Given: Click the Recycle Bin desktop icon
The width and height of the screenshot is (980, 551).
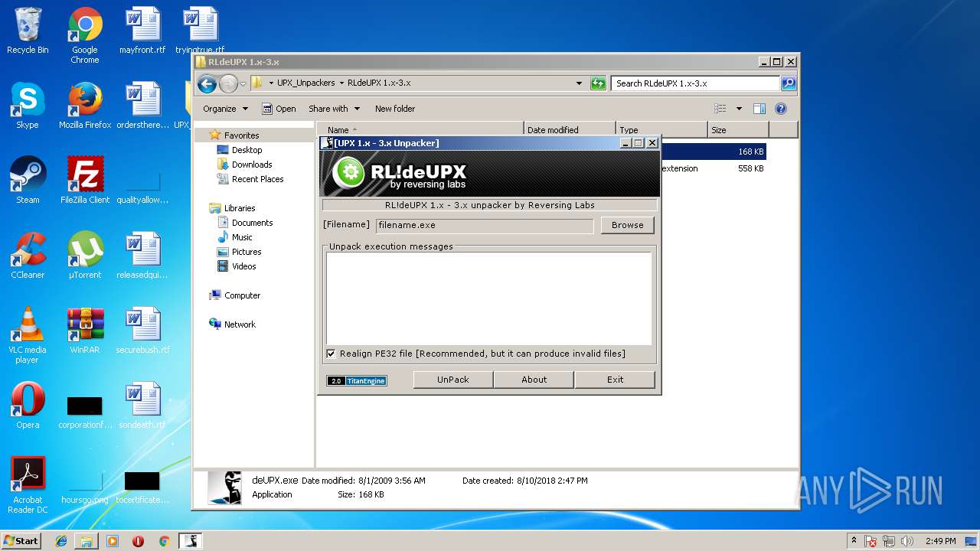Looking at the screenshot, I should point(28,31).
